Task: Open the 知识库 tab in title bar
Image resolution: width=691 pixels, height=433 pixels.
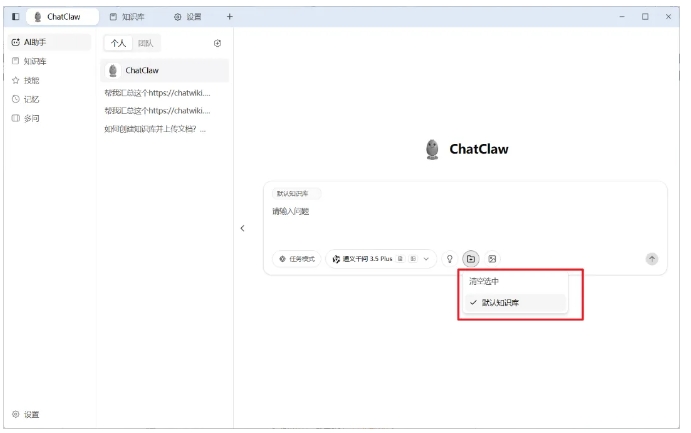Action: (x=127, y=17)
